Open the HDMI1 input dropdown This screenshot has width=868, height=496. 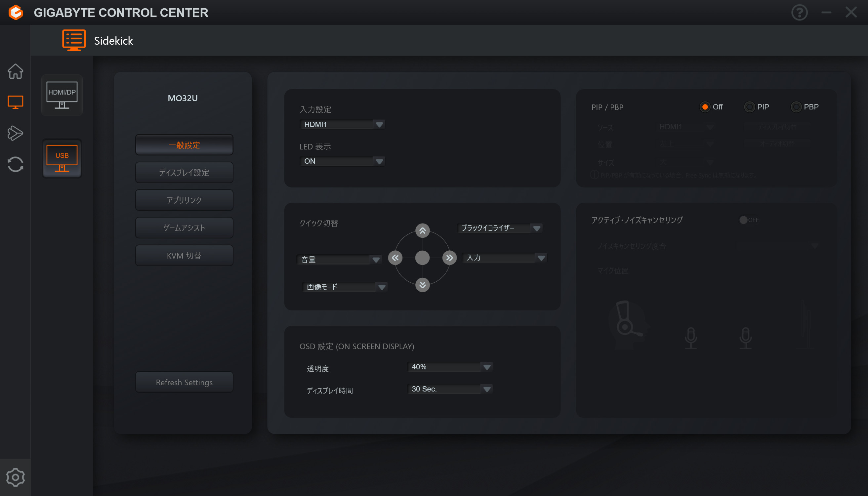point(342,124)
